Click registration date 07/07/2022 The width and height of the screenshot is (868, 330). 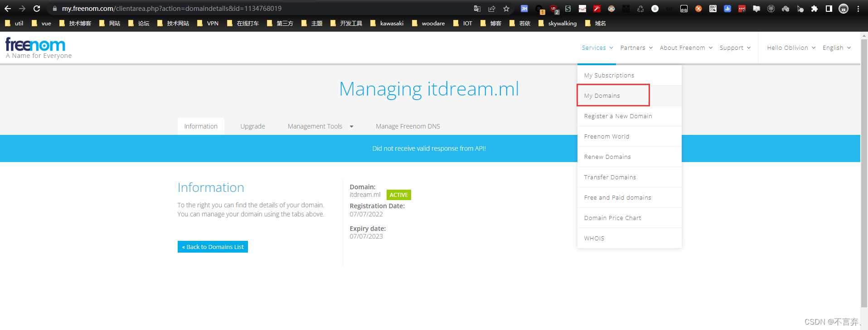366,214
